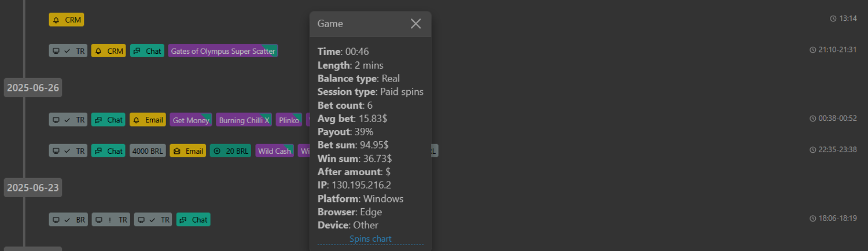868x251 pixels.
Task: Open the BR session tag
Action: click(68, 220)
